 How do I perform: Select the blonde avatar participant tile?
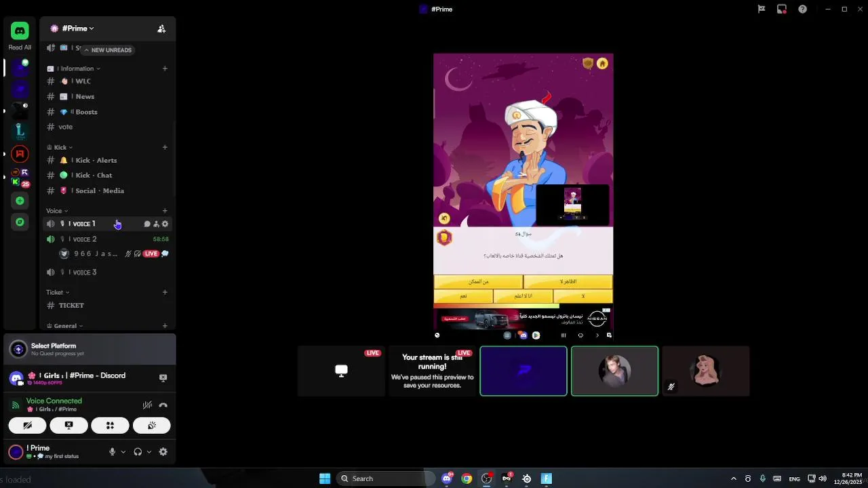click(x=705, y=371)
